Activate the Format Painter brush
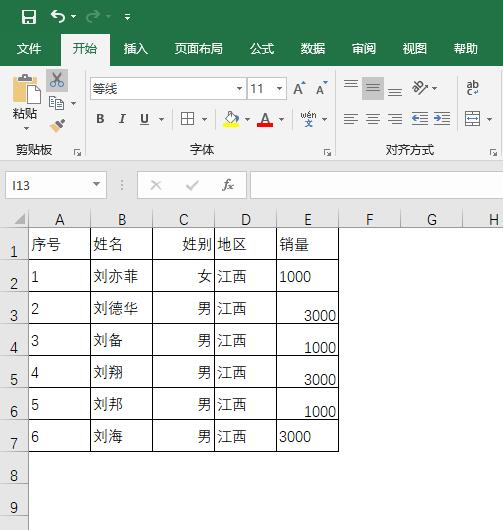 (x=57, y=125)
